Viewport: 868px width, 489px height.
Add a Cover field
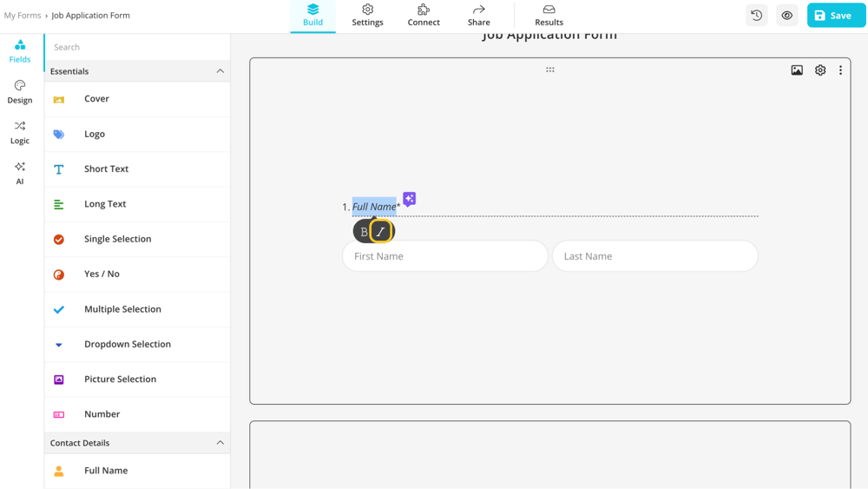[137, 98]
